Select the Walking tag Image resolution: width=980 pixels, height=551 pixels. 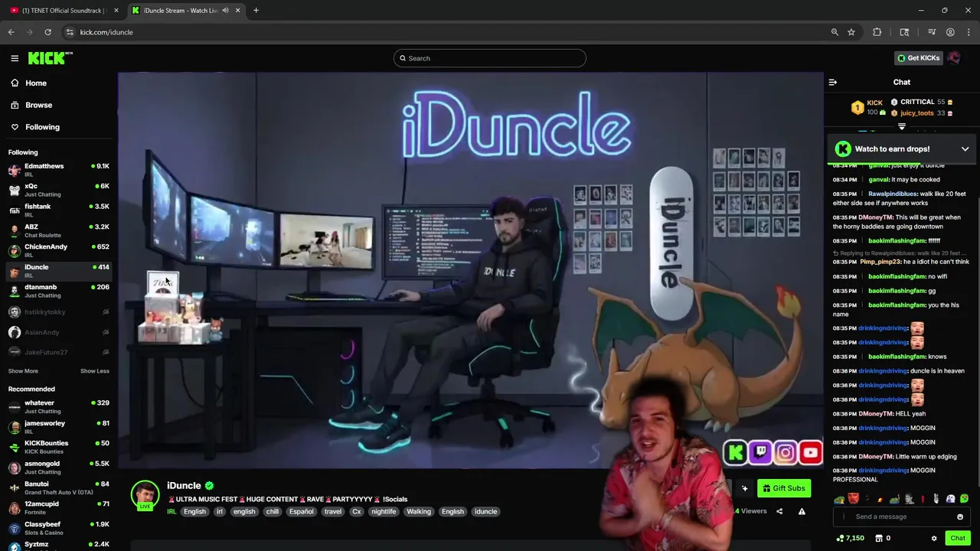point(419,511)
